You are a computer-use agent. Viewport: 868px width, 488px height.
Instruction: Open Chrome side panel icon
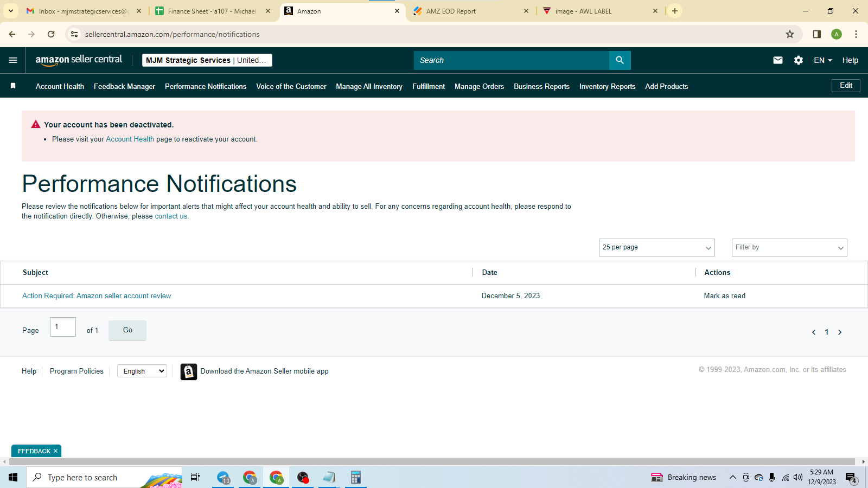[816, 34]
